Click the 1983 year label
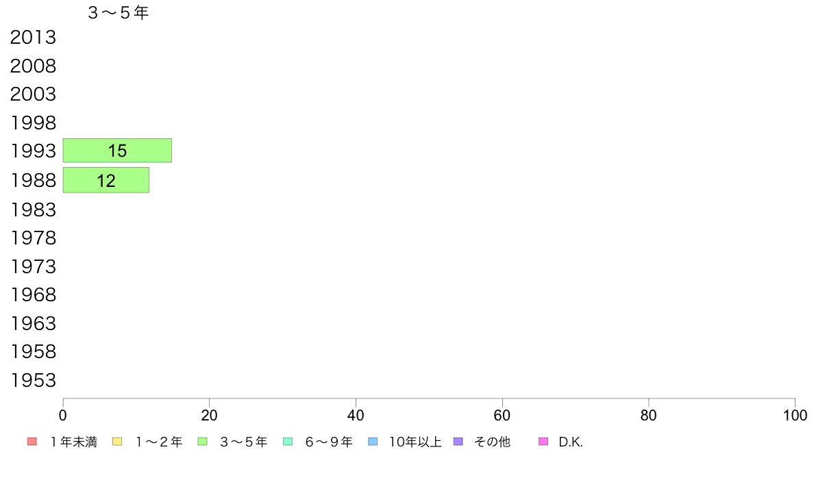 coord(33,210)
